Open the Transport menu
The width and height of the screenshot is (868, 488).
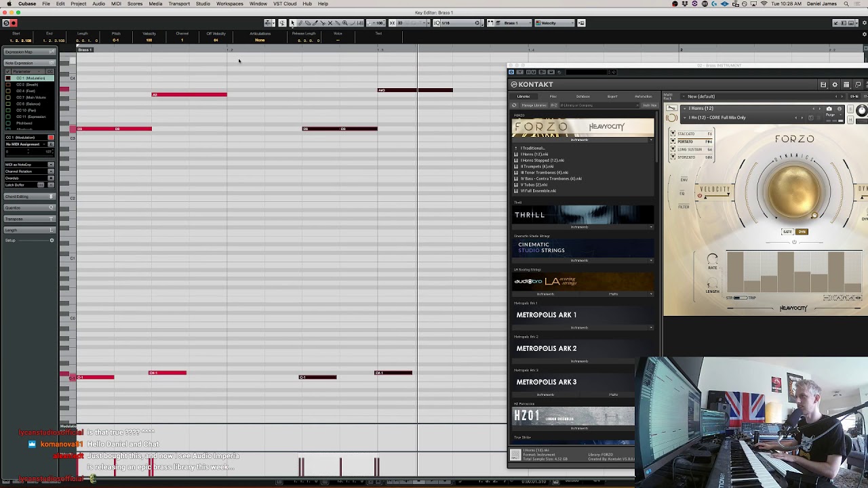click(179, 4)
